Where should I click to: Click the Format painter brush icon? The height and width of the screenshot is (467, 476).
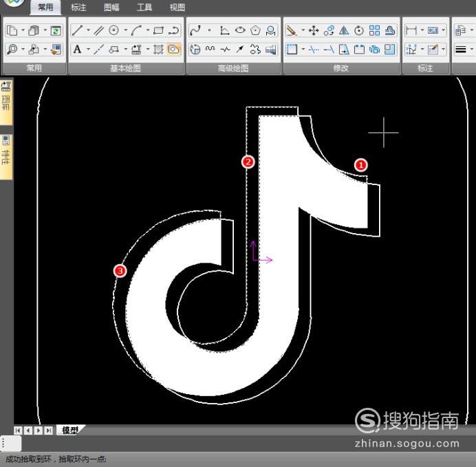56,49
